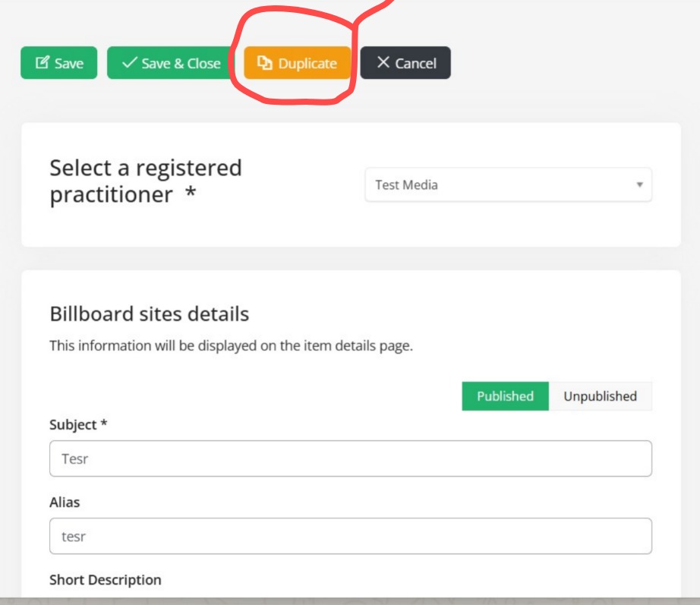The height and width of the screenshot is (605, 700).
Task: Click the Alias field label
Action: coord(65,502)
